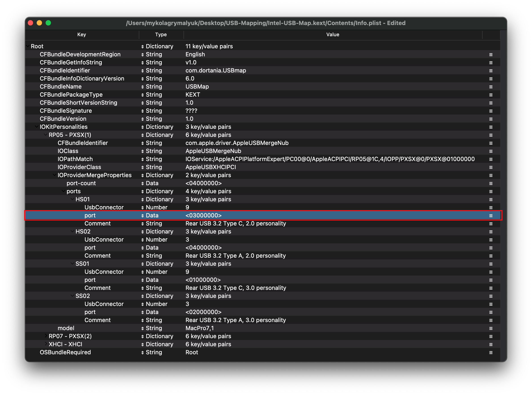Expand the RP07 - PXSX(2) entry
532x395 pixels.
46,336
